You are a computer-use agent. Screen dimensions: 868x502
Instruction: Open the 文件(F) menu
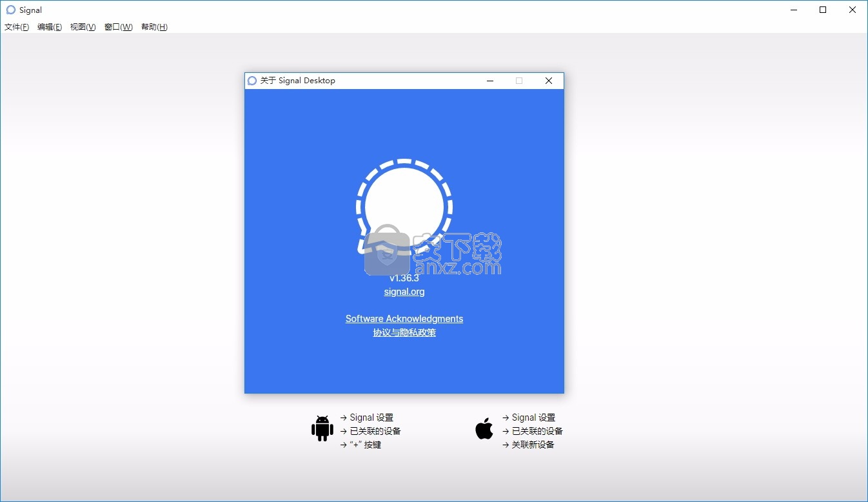[x=17, y=27]
